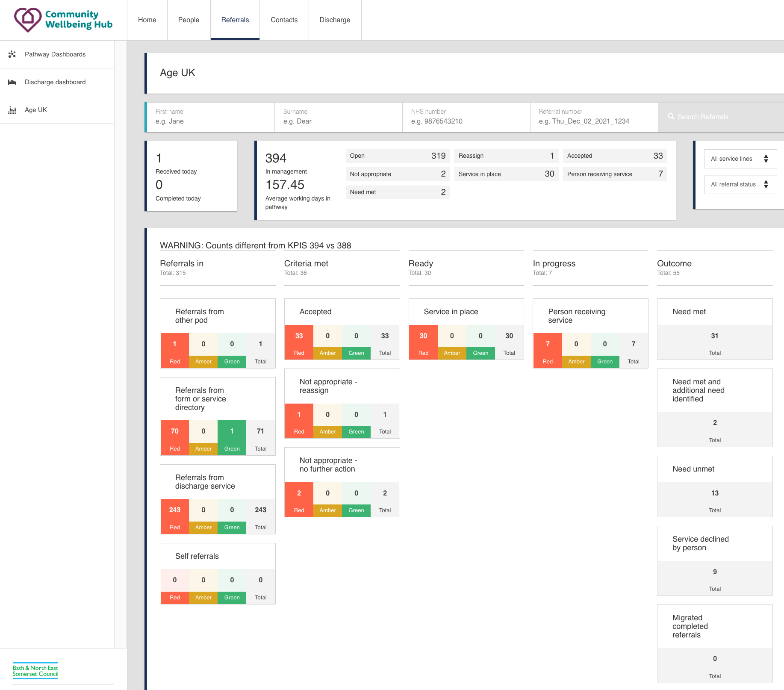The width and height of the screenshot is (784, 690).
Task: Click into the First name field
Action: 210,121
